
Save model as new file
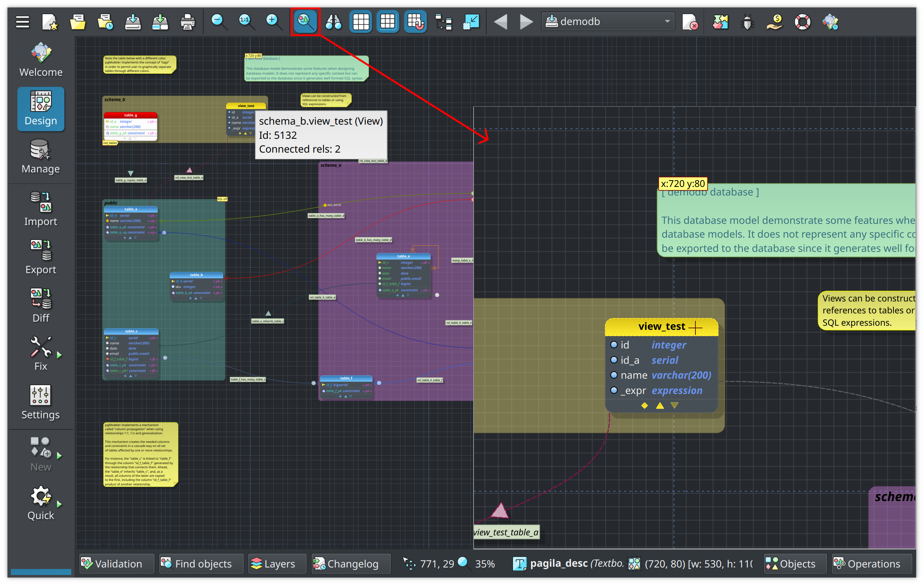tap(160, 22)
